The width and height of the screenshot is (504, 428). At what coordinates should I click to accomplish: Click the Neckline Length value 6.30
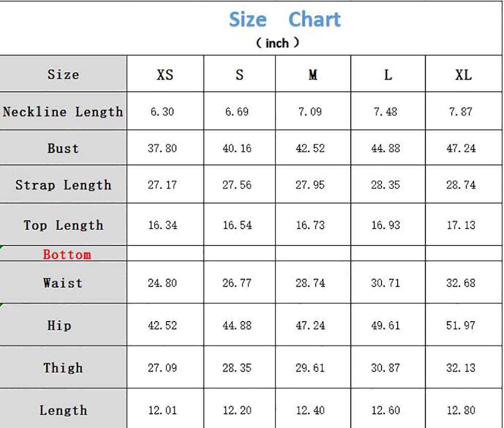point(162,111)
